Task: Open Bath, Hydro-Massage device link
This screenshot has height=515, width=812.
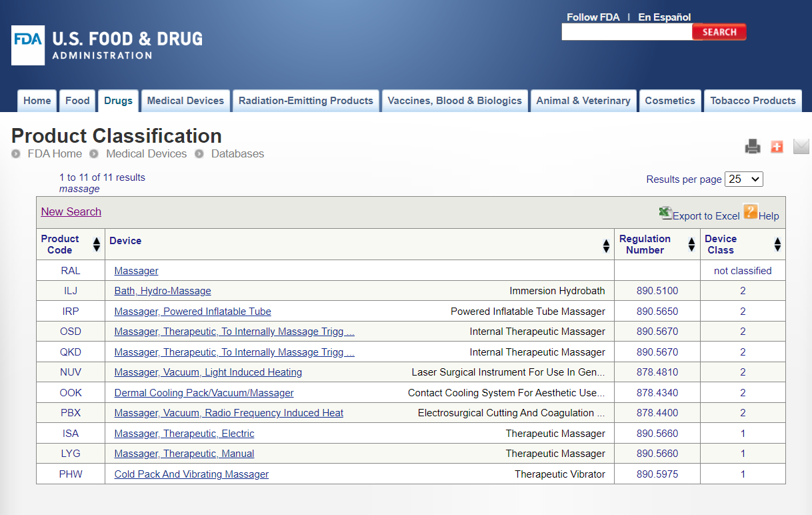Action: 163,291
